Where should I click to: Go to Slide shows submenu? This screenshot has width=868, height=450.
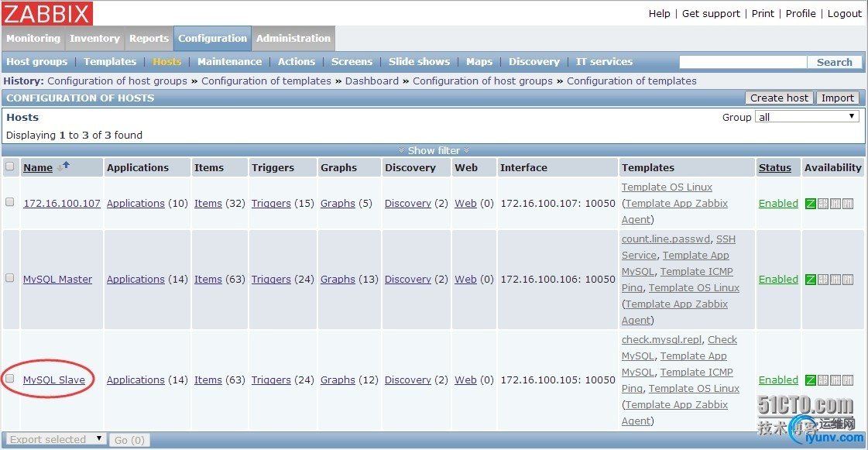click(419, 61)
